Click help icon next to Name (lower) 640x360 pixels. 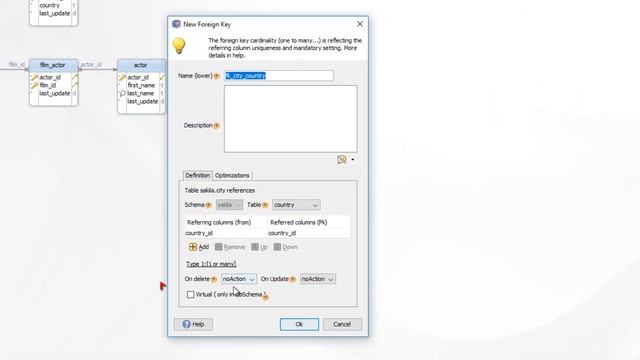[217, 76]
